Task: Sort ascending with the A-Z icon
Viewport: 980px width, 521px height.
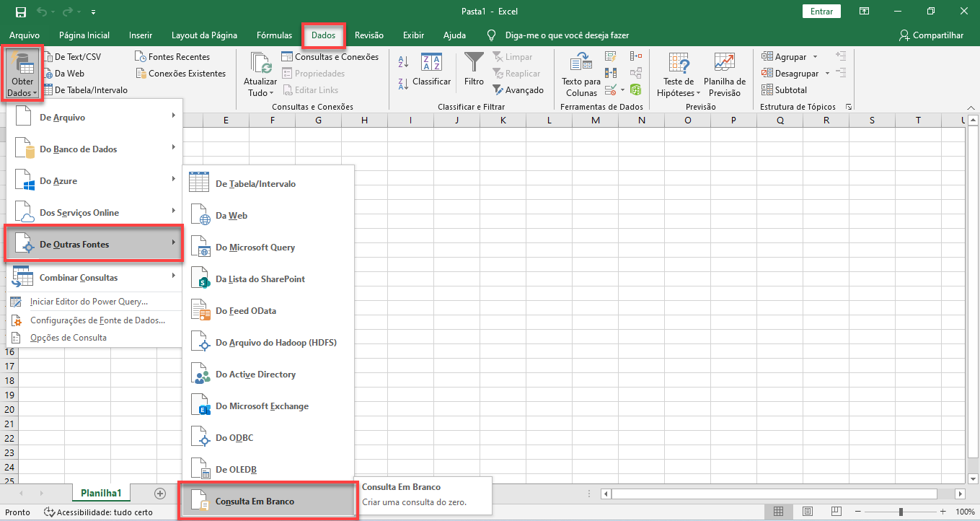Action: click(404, 63)
